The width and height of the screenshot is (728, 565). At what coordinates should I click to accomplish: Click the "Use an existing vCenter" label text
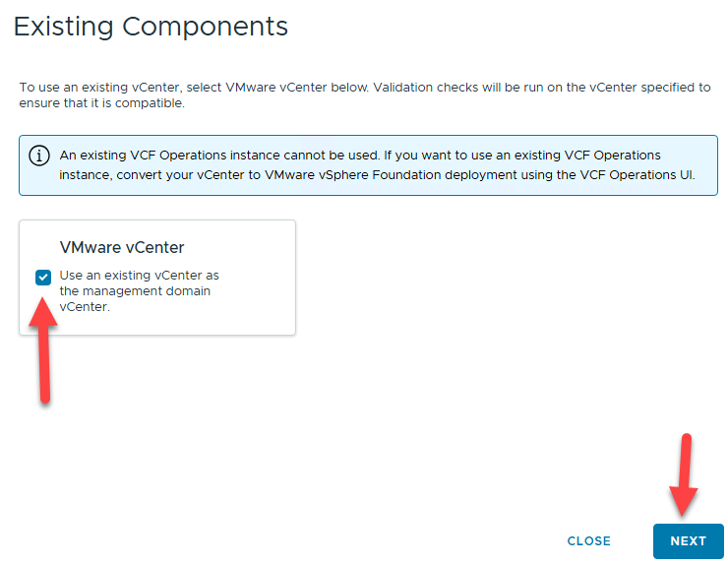pos(139,276)
